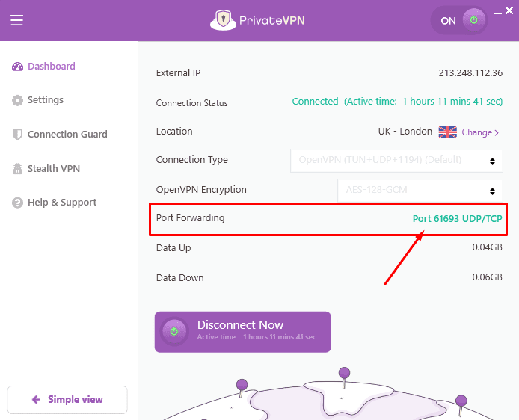Screen dimensions: 519x420
Task: Click the power icon in Disconnect button
Action: (x=174, y=331)
